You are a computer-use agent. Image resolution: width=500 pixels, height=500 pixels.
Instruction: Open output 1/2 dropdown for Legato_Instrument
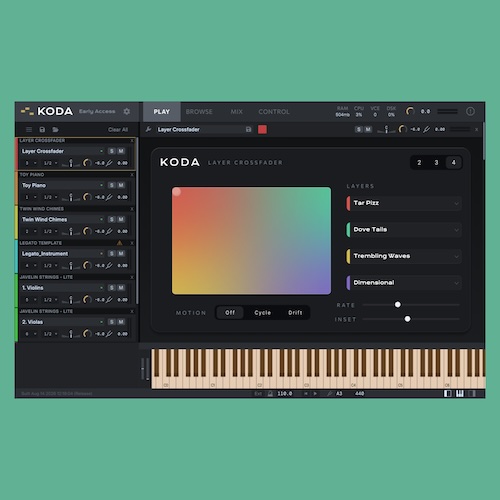tap(51, 265)
